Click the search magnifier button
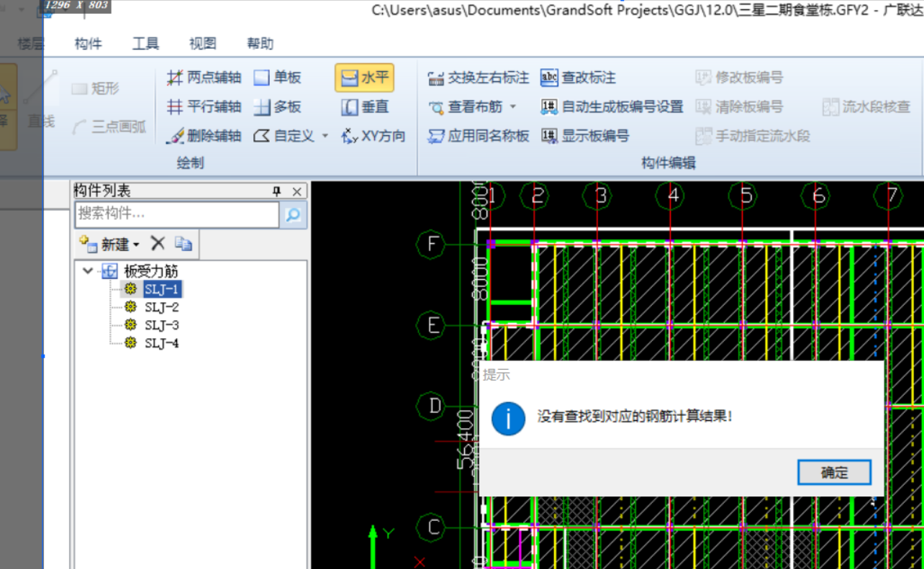Screen dimensions: 924x569 (293, 214)
